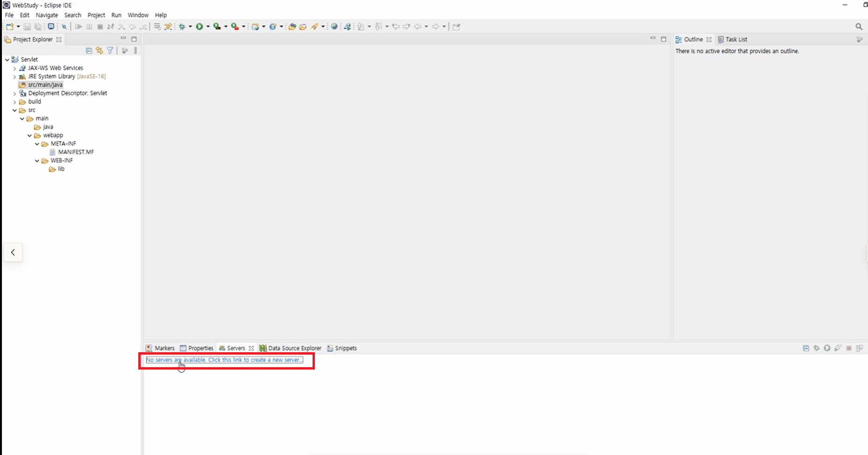868x455 pixels.
Task: Select src/main/java in the tree
Action: 45,85
